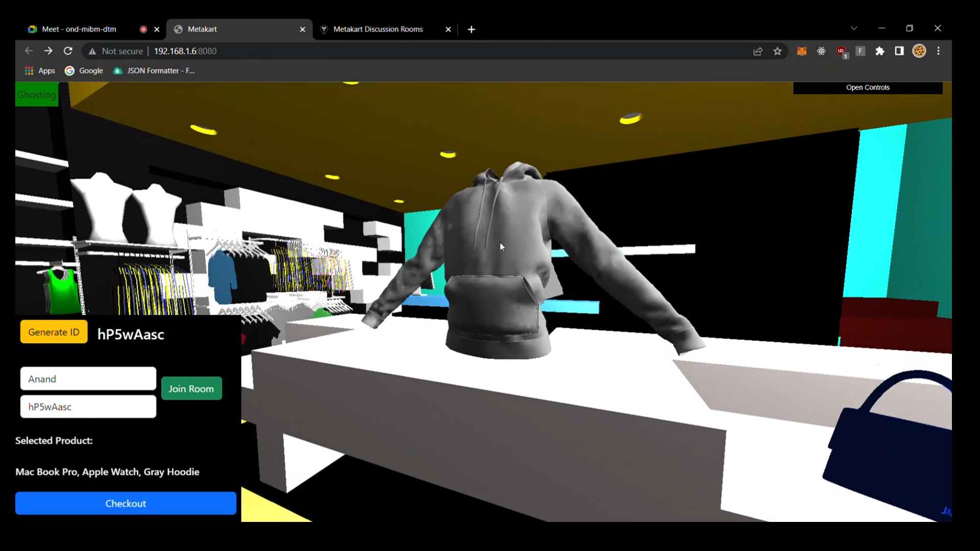The height and width of the screenshot is (551, 980).
Task: Click the green Join Room button
Action: tap(191, 389)
